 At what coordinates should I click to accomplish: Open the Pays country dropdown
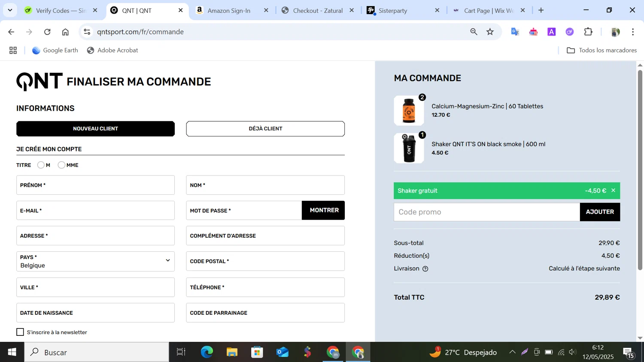95,261
